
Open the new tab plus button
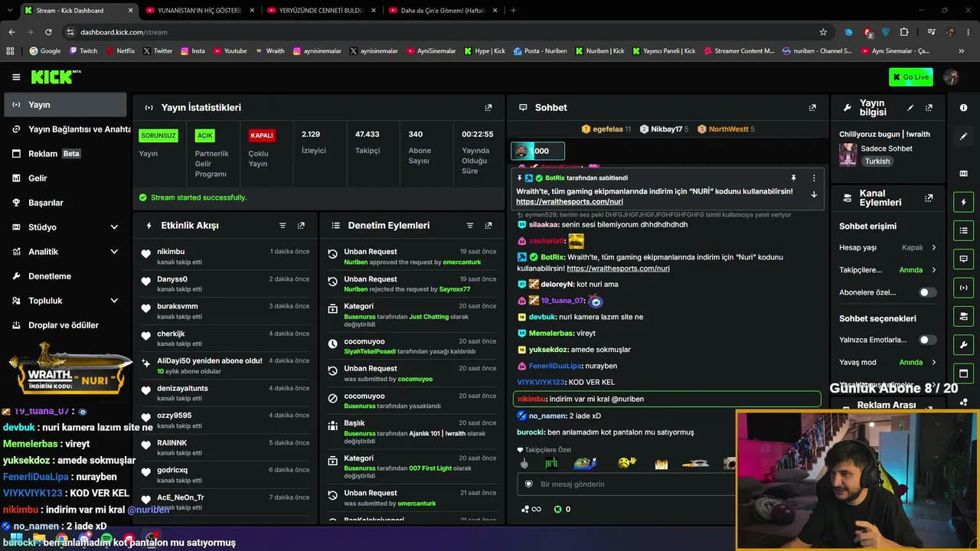513,11
